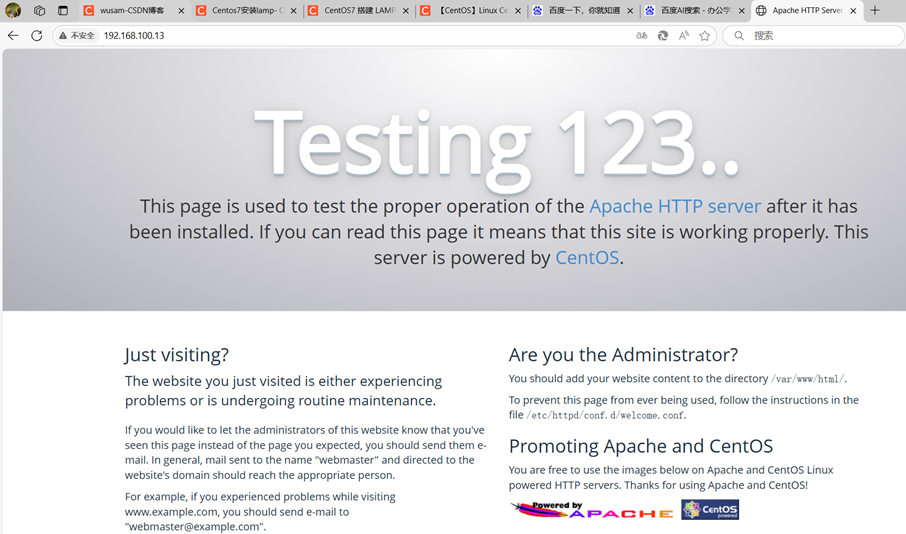Viewport: 906px width, 534px height.
Task: Close the CentOS7 搭建 LAMP tab
Action: (x=406, y=10)
